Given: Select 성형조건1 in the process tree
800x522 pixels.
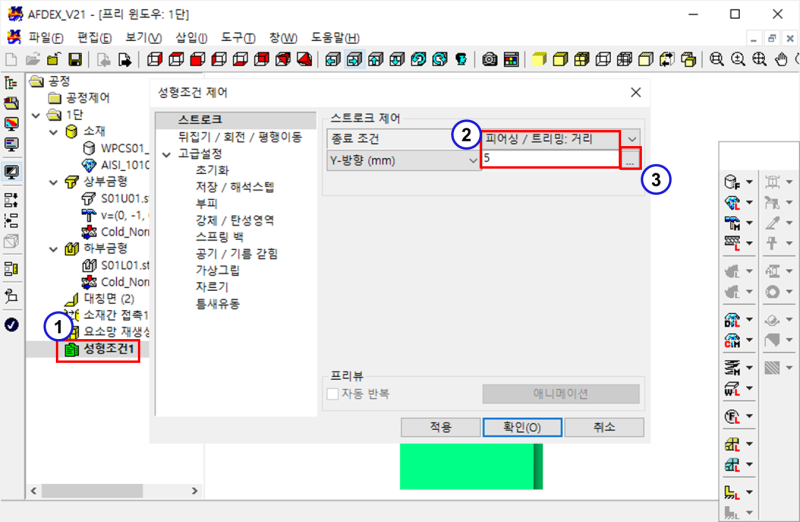Looking at the screenshot, I should coord(109,350).
